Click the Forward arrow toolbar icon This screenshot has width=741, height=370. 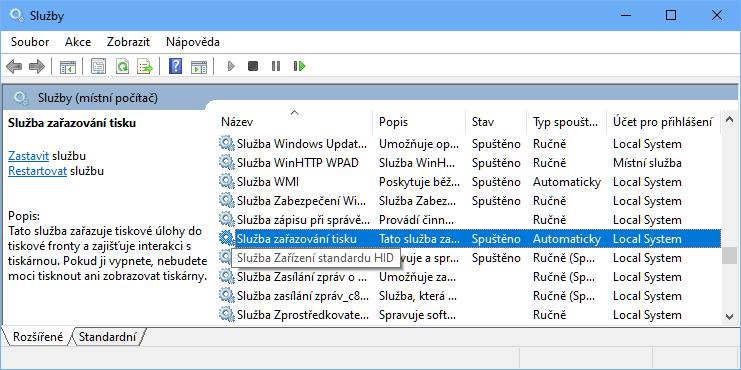[37, 67]
